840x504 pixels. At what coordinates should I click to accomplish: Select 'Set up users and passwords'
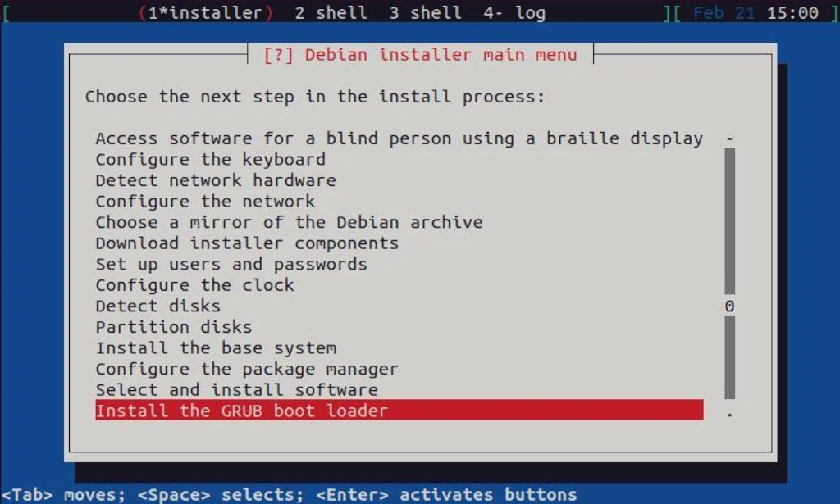tap(230, 264)
